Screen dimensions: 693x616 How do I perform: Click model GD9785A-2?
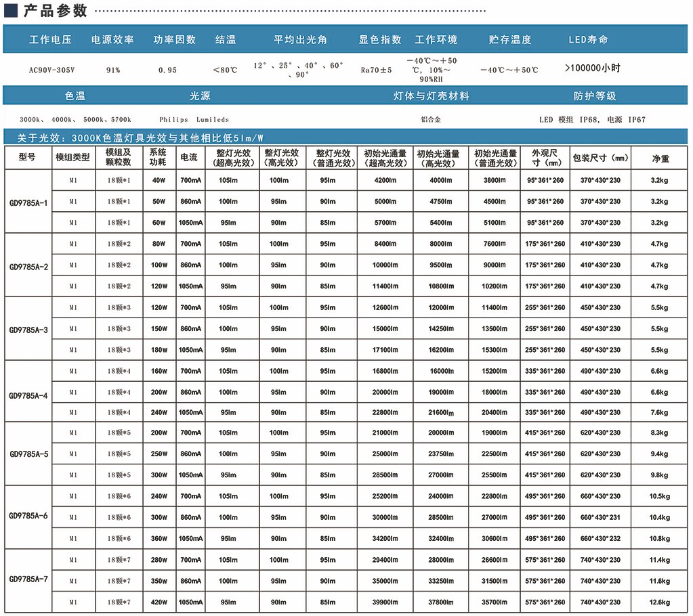(28, 267)
